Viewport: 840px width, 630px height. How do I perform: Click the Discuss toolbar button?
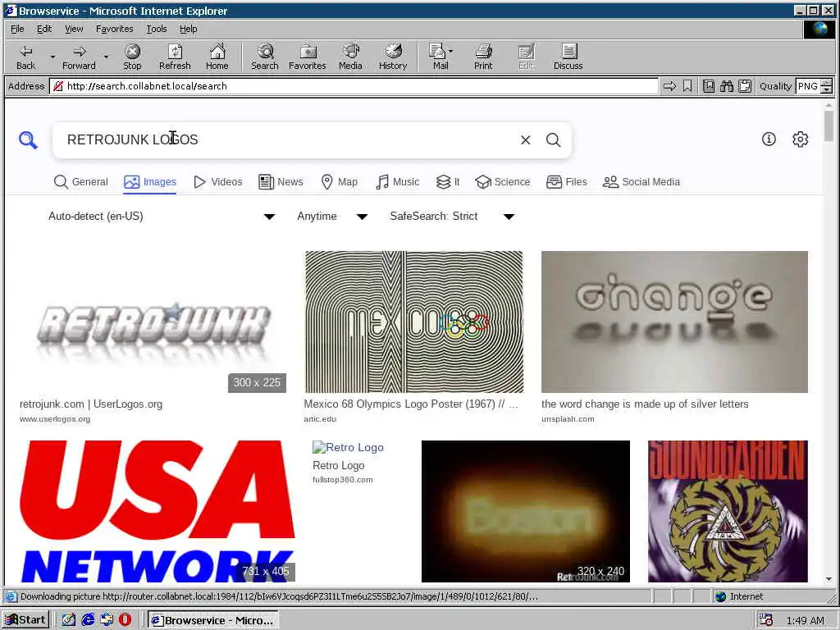568,57
